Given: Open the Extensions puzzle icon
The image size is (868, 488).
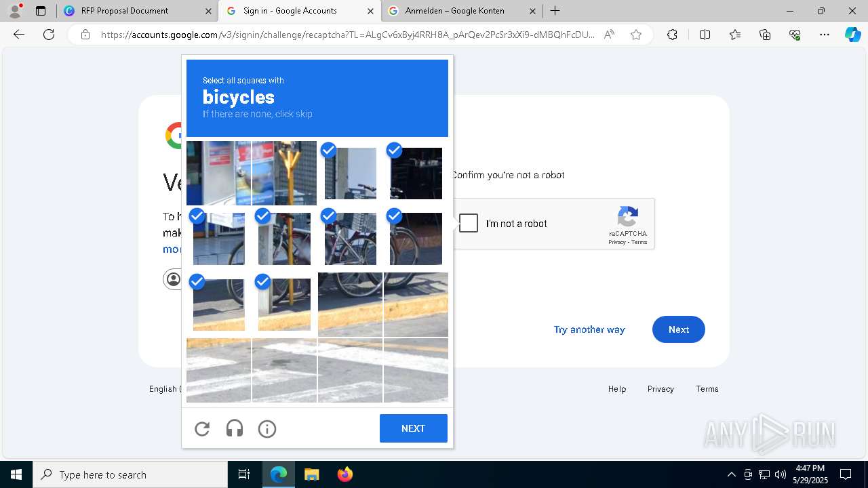Looking at the screenshot, I should coord(672,35).
